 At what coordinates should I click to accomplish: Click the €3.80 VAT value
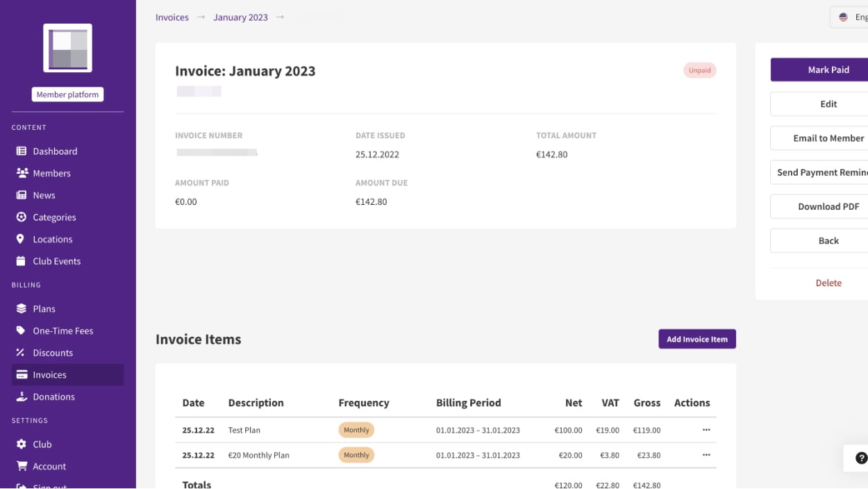610,455
